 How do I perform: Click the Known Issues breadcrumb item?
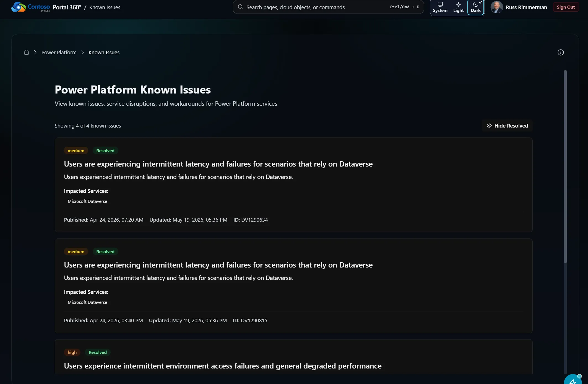(104, 52)
